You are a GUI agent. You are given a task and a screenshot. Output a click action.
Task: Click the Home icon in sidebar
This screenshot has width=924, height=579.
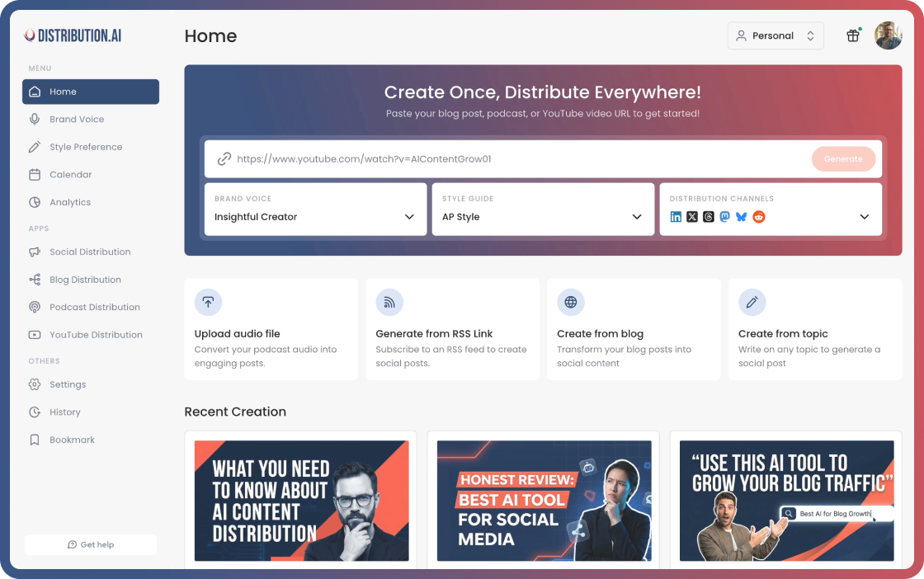[35, 92]
